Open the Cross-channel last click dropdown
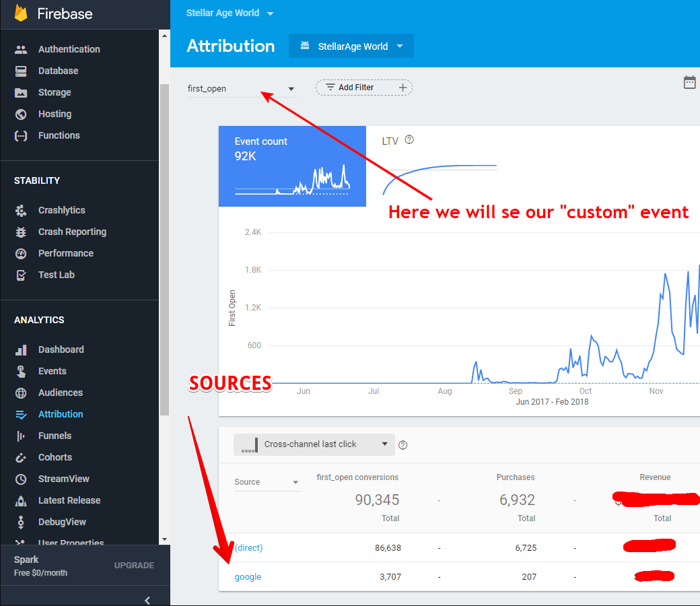The image size is (700, 606). pyautogui.click(x=314, y=444)
